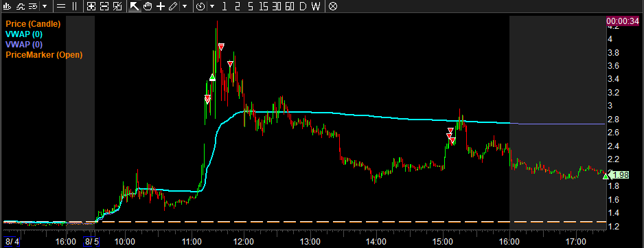
Task: Select the cyan VWAP (0) legend label
Action: 24,34
